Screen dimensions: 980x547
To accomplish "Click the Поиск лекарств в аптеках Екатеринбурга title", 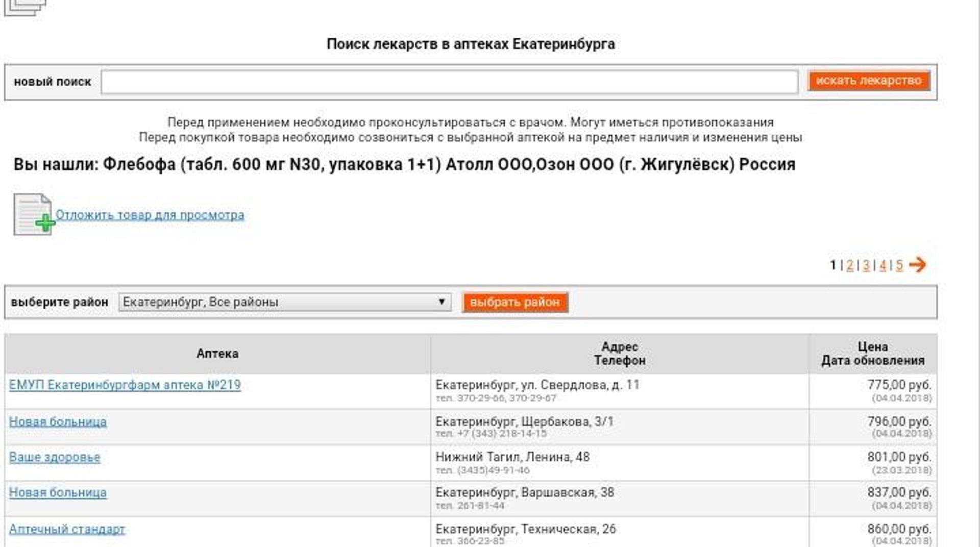I will [471, 44].
